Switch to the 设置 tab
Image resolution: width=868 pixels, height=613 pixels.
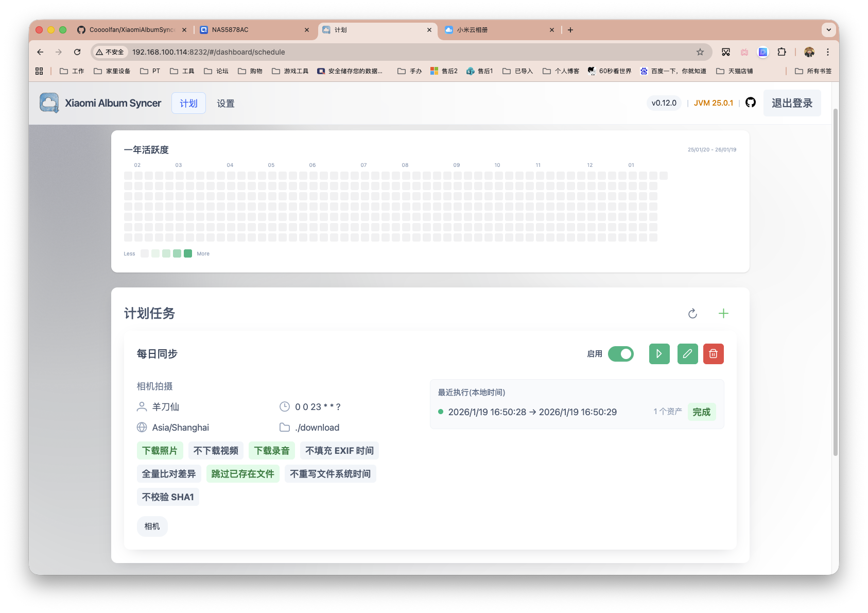(225, 103)
